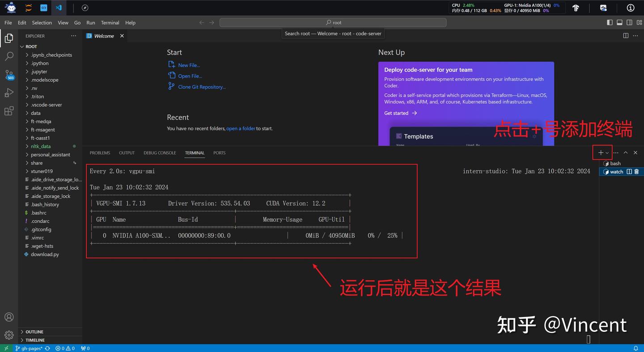Click the monitor toggle icon in the top bar
Viewport: 644px width, 352px height.
tap(603, 8)
